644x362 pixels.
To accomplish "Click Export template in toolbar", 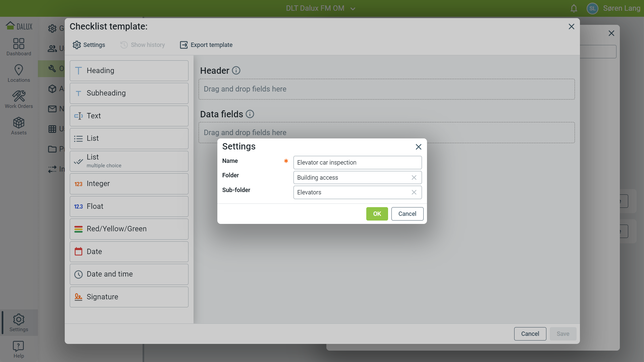I will pos(206,45).
